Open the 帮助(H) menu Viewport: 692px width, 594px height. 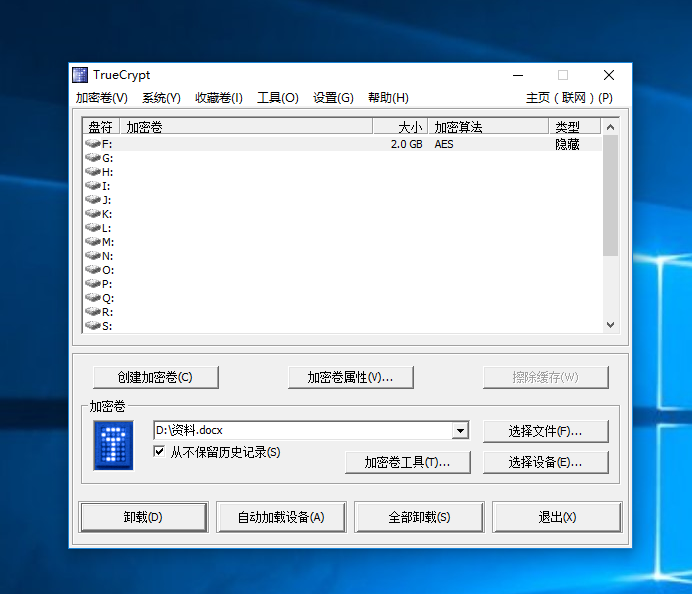tap(388, 98)
